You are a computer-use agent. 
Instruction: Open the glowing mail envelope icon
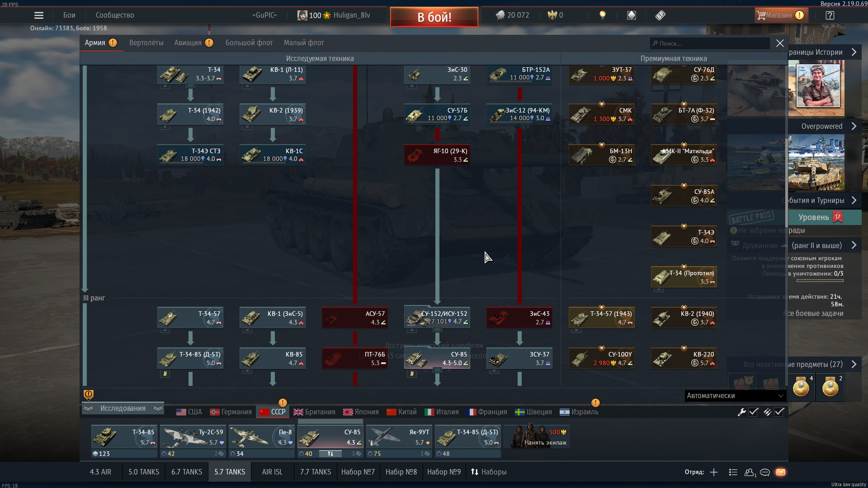(x=781, y=472)
